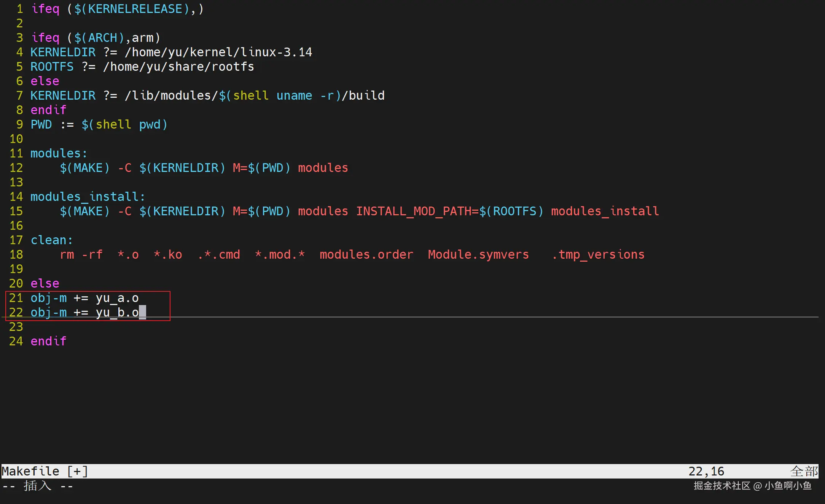This screenshot has height=504, width=825.
Task: Click the '-- 插入 --' mode indicator
Action: coord(37,486)
